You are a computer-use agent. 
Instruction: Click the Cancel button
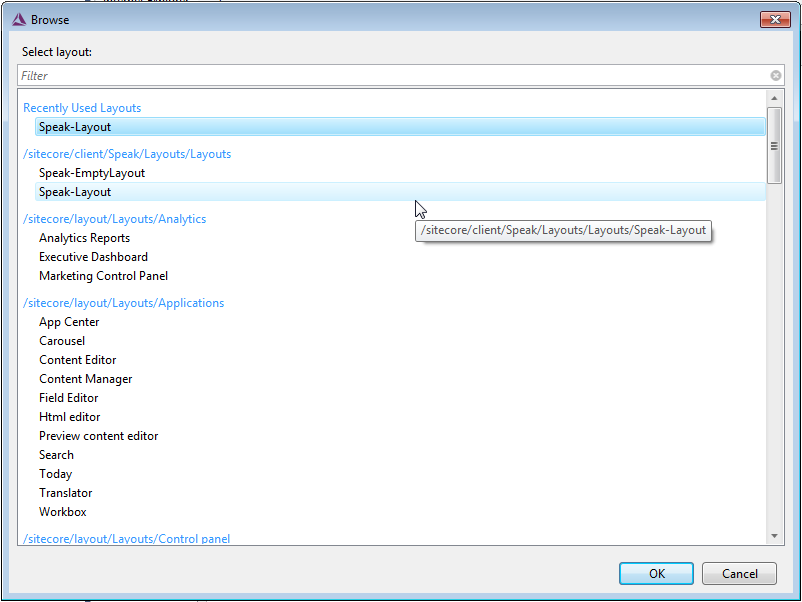click(739, 573)
